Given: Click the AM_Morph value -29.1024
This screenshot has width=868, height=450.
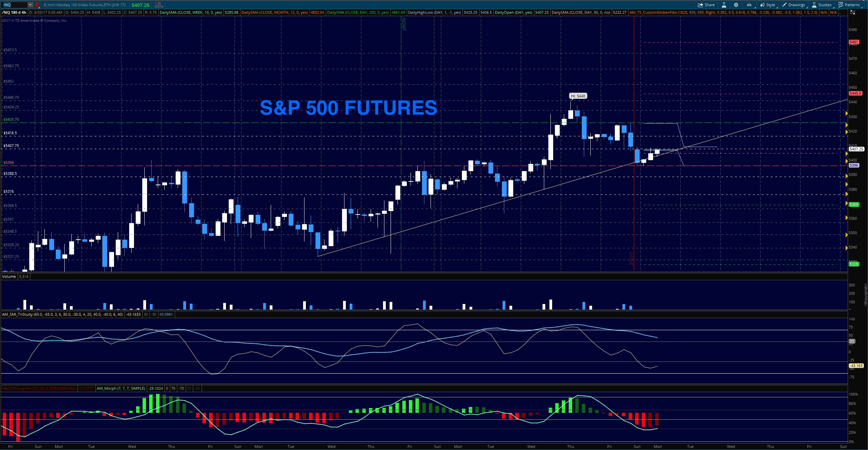Looking at the screenshot, I should [x=156, y=388].
